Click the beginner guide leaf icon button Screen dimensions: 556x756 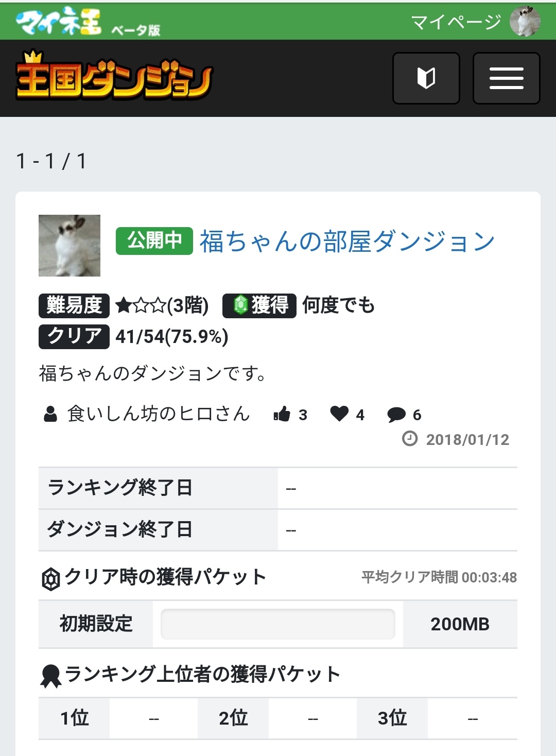coord(426,78)
